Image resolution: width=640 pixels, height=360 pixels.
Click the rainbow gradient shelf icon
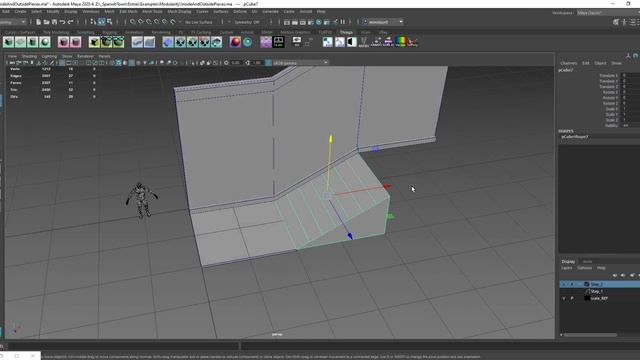400,42
